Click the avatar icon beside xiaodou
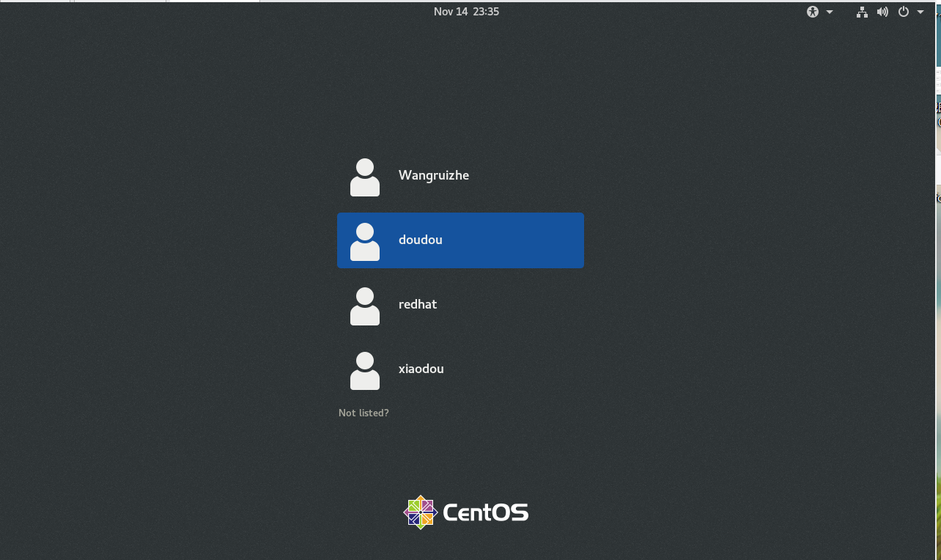Screen dimensions: 941x560 click(x=365, y=371)
